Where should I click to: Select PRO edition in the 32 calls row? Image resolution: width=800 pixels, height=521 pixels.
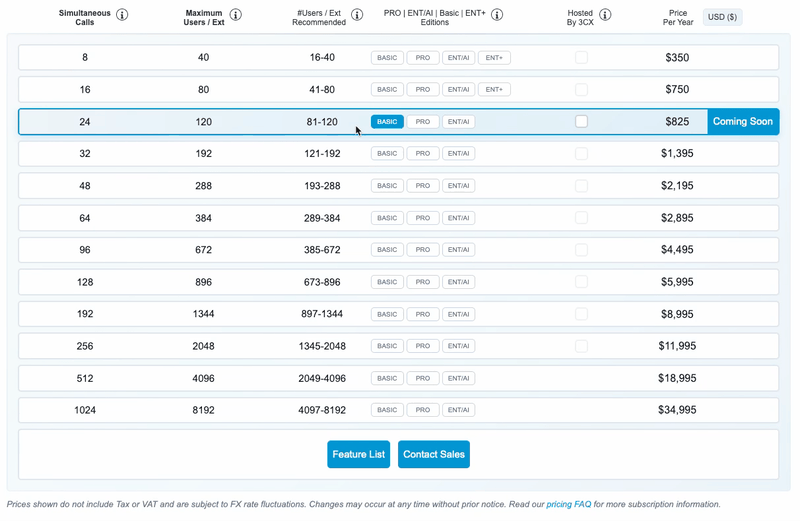(x=423, y=154)
